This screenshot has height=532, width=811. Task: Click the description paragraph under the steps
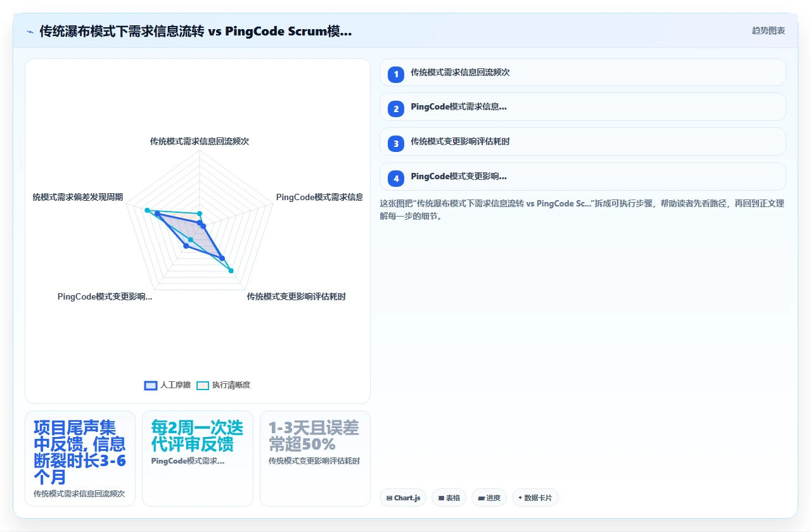click(x=582, y=210)
